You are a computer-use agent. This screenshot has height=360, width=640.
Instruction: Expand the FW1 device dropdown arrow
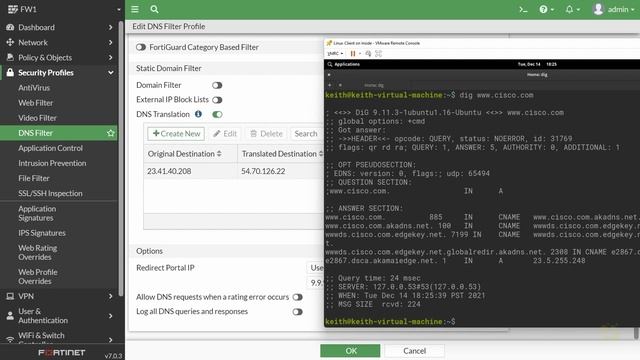click(x=119, y=9)
